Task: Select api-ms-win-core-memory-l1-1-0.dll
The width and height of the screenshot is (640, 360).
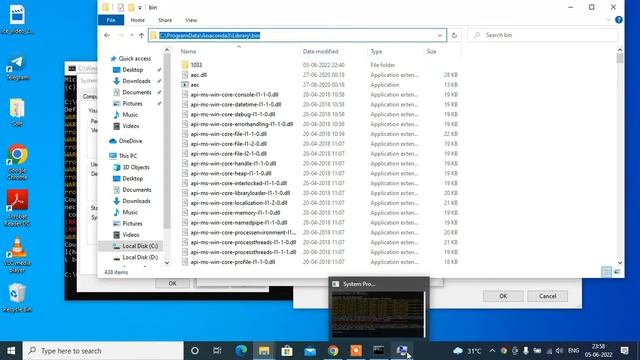Action: (235, 213)
